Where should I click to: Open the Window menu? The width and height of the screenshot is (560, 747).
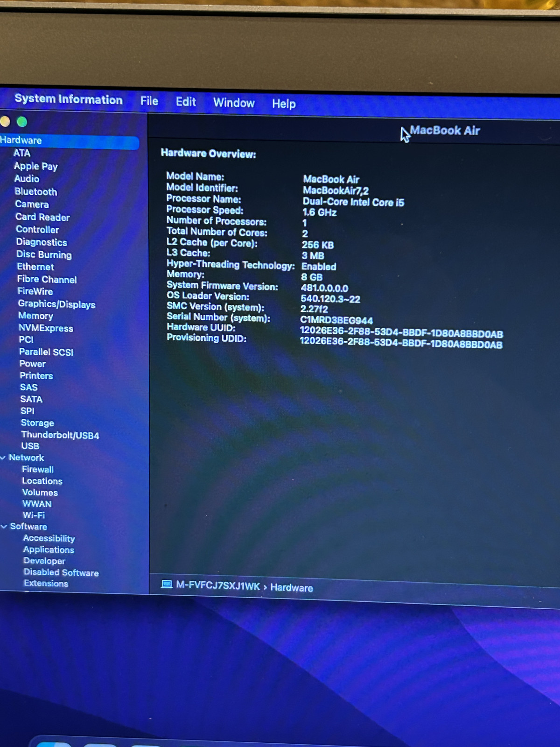pos(234,103)
